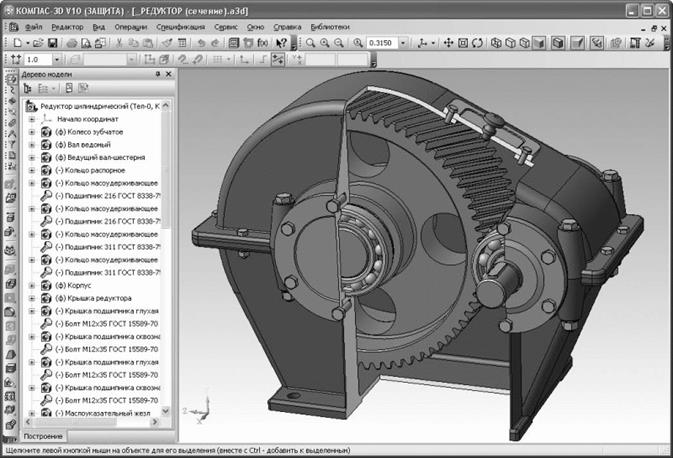673x458 pixels.
Task: Open the zoom scale 0.3150 dropdown
Action: [402, 44]
